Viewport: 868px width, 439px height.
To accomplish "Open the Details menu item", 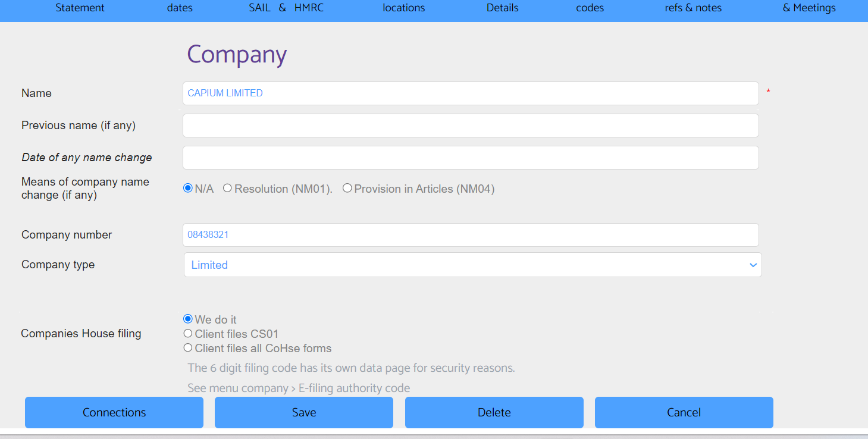I will click(503, 8).
